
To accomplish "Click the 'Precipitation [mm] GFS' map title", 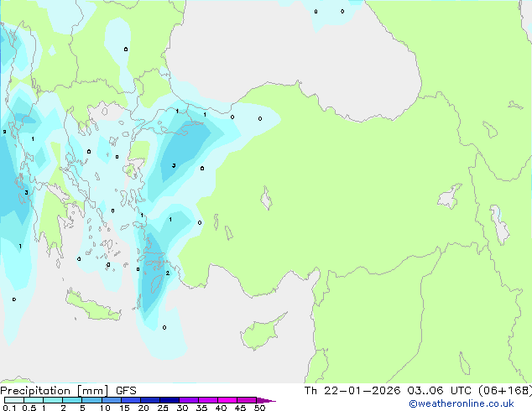I will [68, 391].
